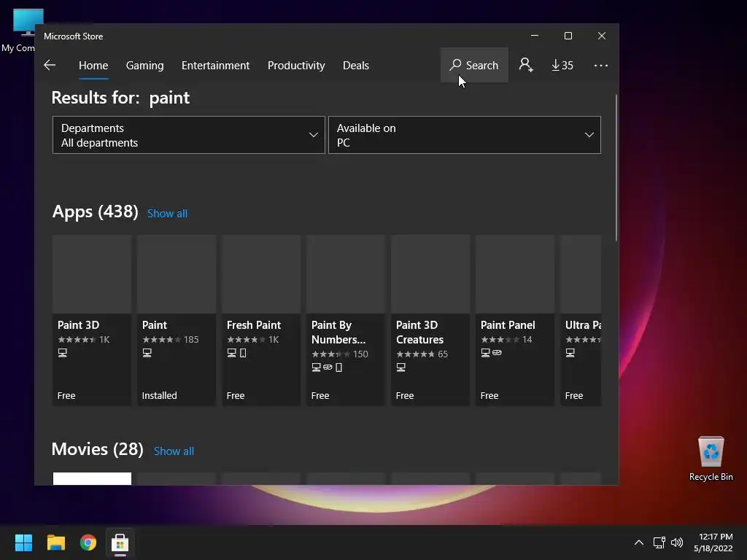Click the PC device icon under Paint
The width and height of the screenshot is (747, 560).
click(147, 353)
